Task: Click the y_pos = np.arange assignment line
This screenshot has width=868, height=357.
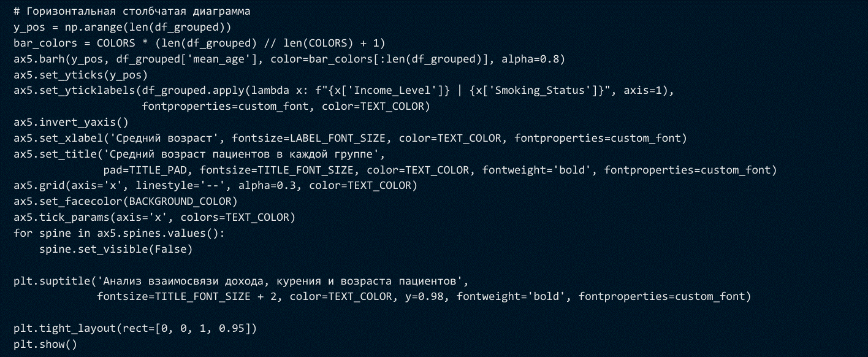Action: (x=122, y=28)
